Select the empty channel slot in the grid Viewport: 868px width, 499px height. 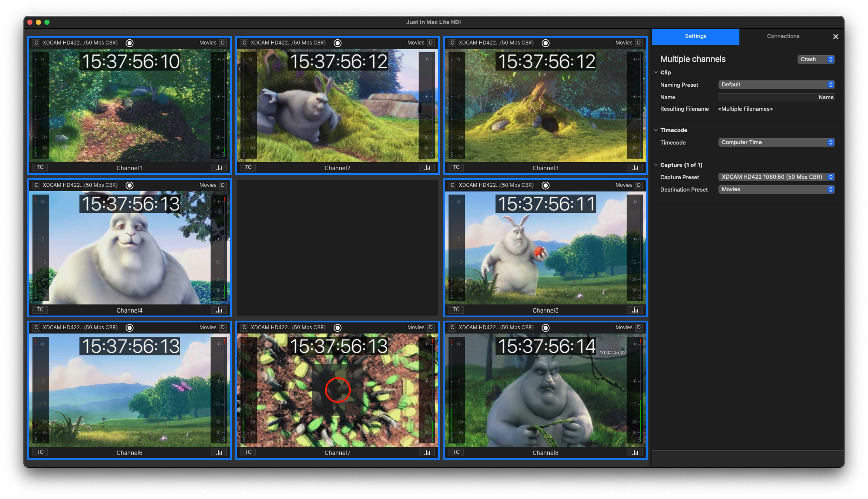point(337,248)
